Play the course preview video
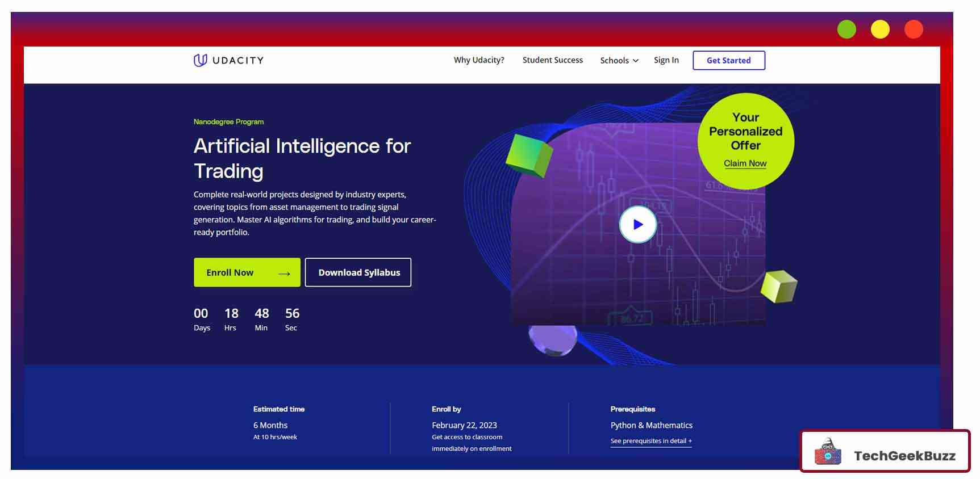Viewport: 980px width, 479px height. tap(637, 225)
